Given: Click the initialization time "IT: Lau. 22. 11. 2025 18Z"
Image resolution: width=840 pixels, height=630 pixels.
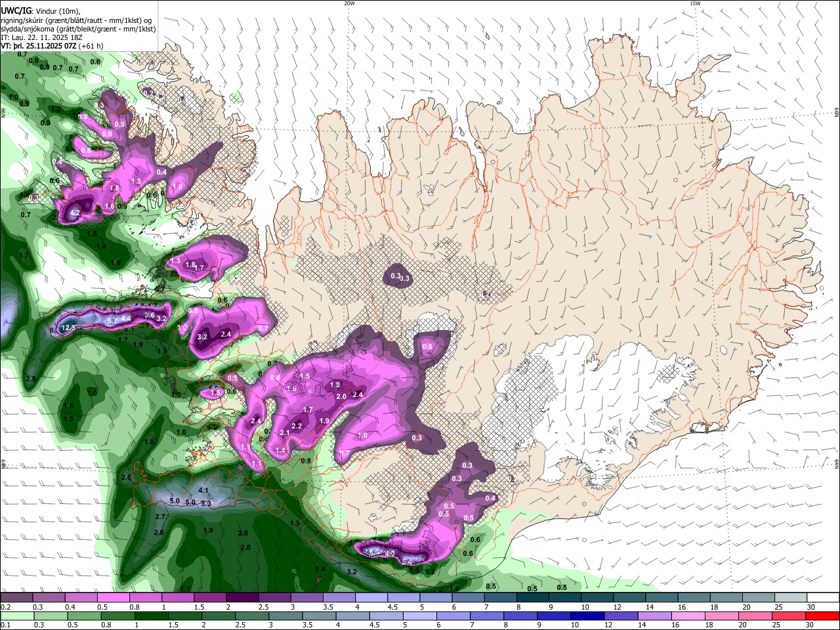Looking at the screenshot, I should pyautogui.click(x=41, y=37).
